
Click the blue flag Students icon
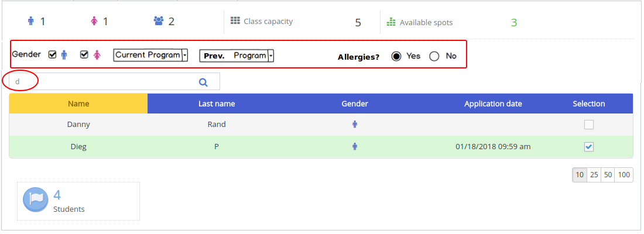click(x=35, y=199)
